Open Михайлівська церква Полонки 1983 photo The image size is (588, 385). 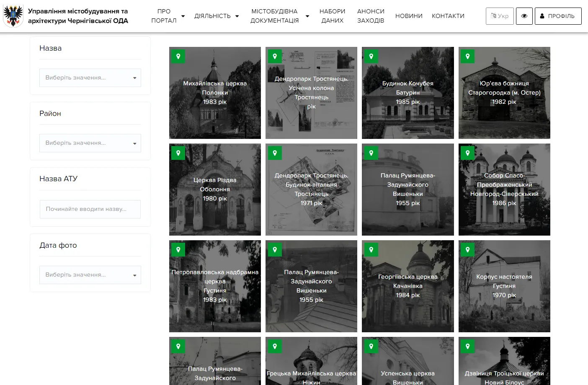pyautogui.click(x=215, y=93)
